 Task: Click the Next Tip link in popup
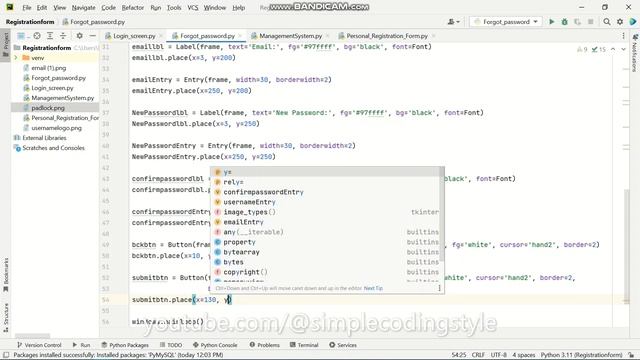click(373, 288)
